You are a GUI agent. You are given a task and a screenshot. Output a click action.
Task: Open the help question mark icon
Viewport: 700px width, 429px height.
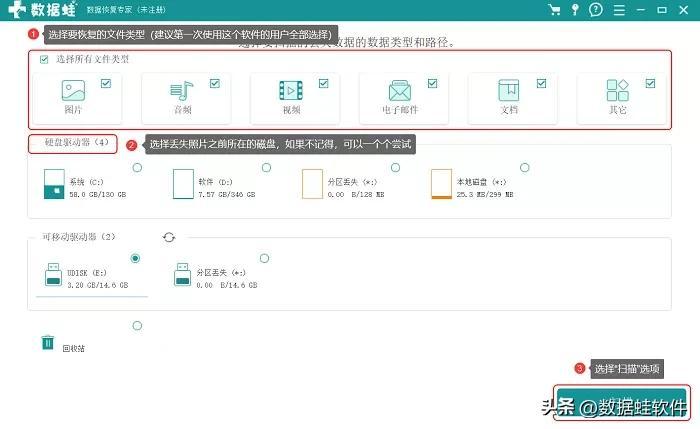coord(596,9)
